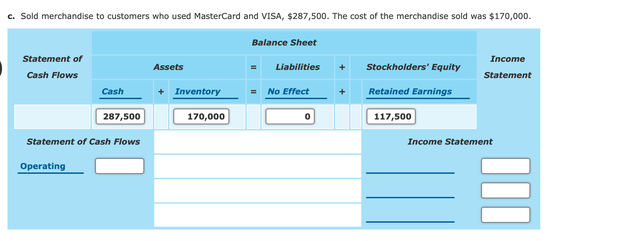Click the underlined Cash column label
The image size is (644, 241).
(x=113, y=91)
